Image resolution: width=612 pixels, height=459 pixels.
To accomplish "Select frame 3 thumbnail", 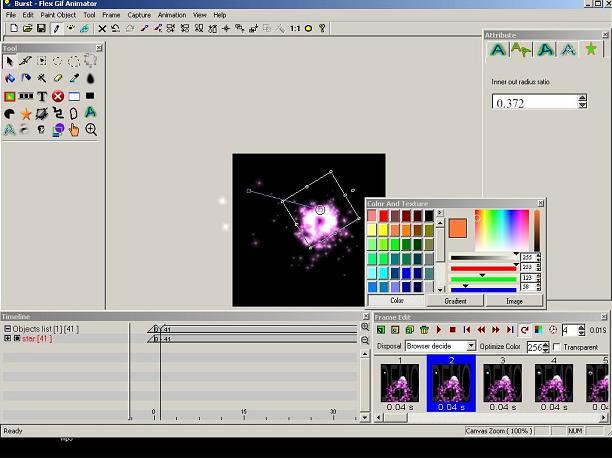I will click(x=502, y=383).
